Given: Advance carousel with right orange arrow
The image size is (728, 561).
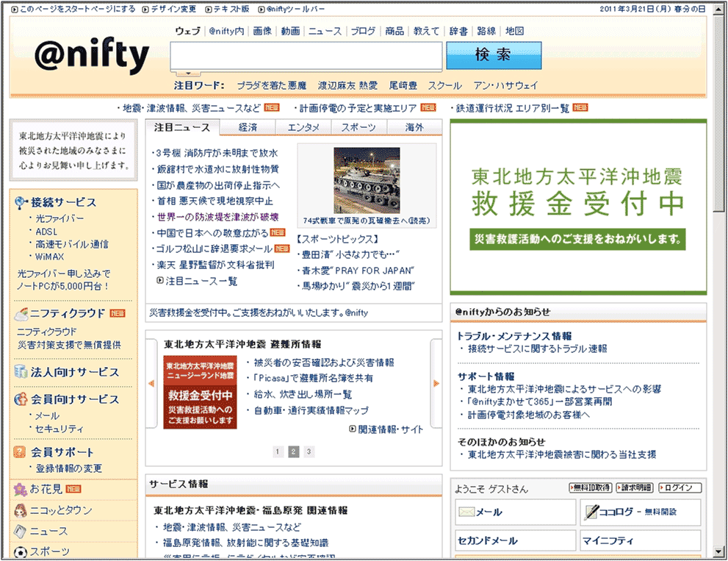Looking at the screenshot, I should pyautogui.click(x=436, y=383).
